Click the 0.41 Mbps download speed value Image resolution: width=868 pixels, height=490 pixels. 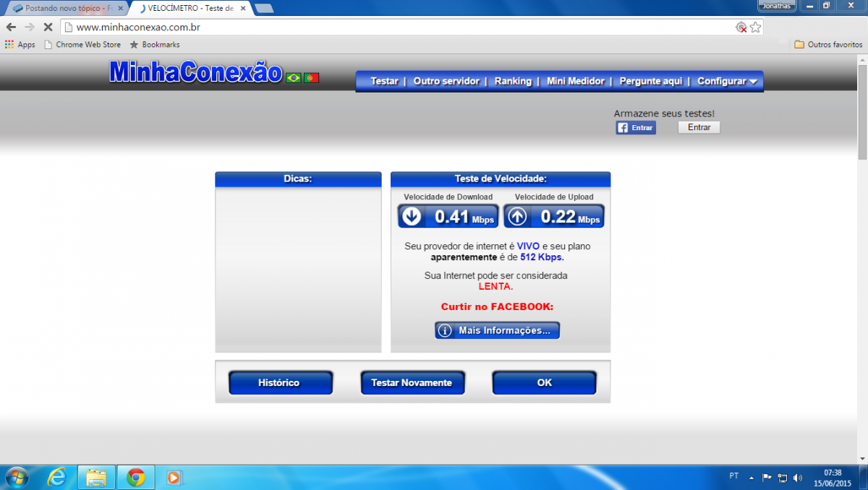(x=464, y=216)
